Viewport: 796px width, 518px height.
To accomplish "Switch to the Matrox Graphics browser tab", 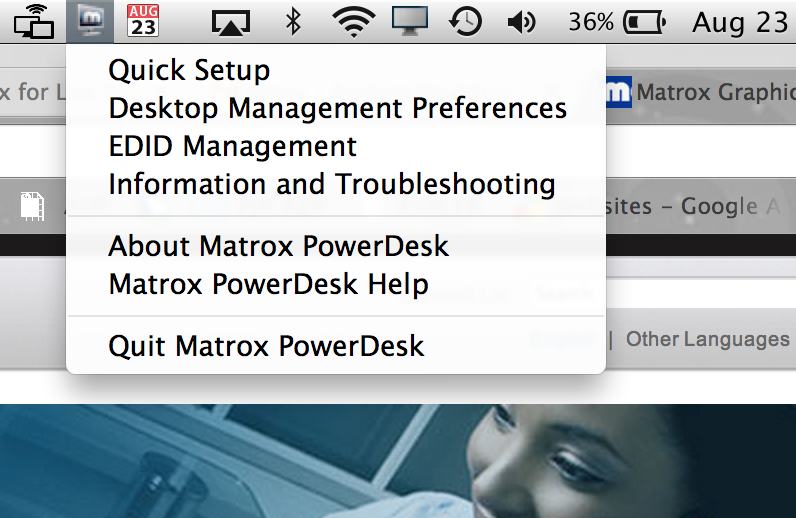I will pyautogui.click(x=700, y=93).
